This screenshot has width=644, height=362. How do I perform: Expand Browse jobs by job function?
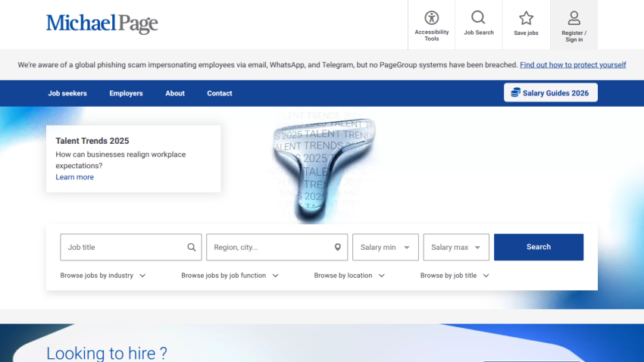pyautogui.click(x=230, y=276)
